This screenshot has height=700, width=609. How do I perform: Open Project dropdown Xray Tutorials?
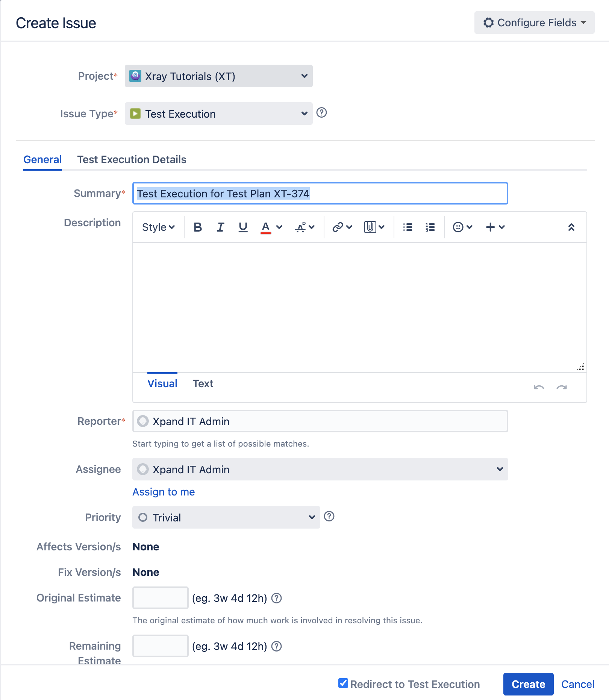click(x=219, y=76)
